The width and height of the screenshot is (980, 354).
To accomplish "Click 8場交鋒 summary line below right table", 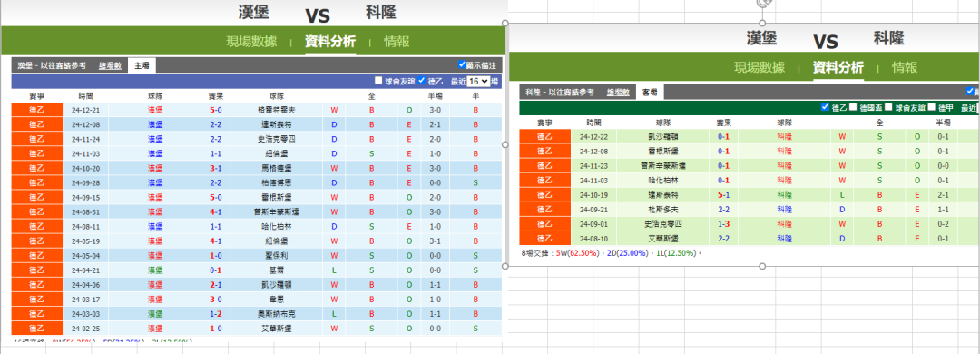I will click(612, 253).
